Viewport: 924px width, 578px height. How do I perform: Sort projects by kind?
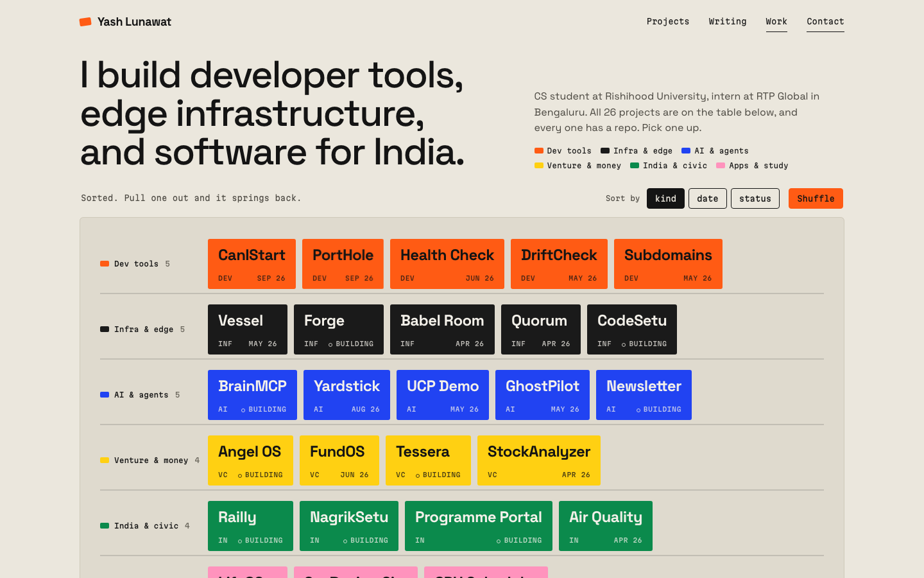tap(665, 198)
